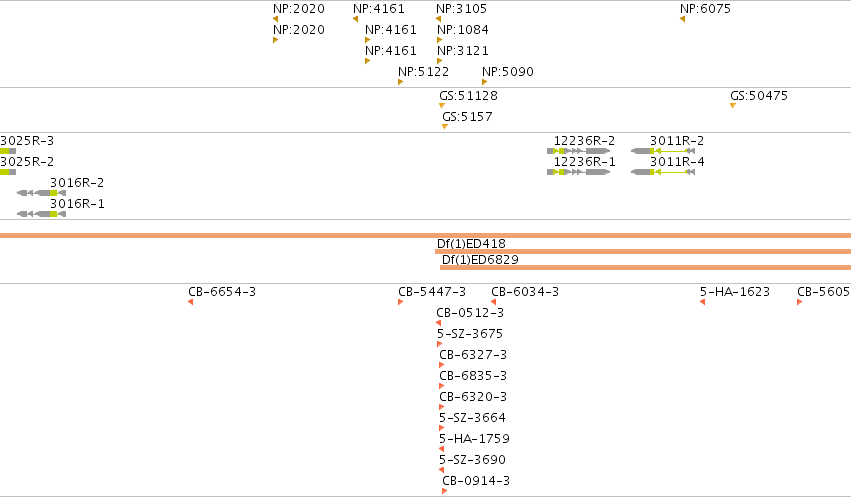This screenshot has height=497, width=851.
Task: Select the 3016R-1 transcript label
Action: click(x=77, y=204)
